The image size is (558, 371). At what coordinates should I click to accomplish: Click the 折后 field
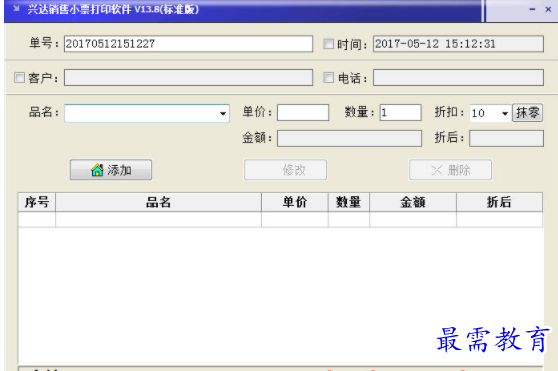click(506, 138)
